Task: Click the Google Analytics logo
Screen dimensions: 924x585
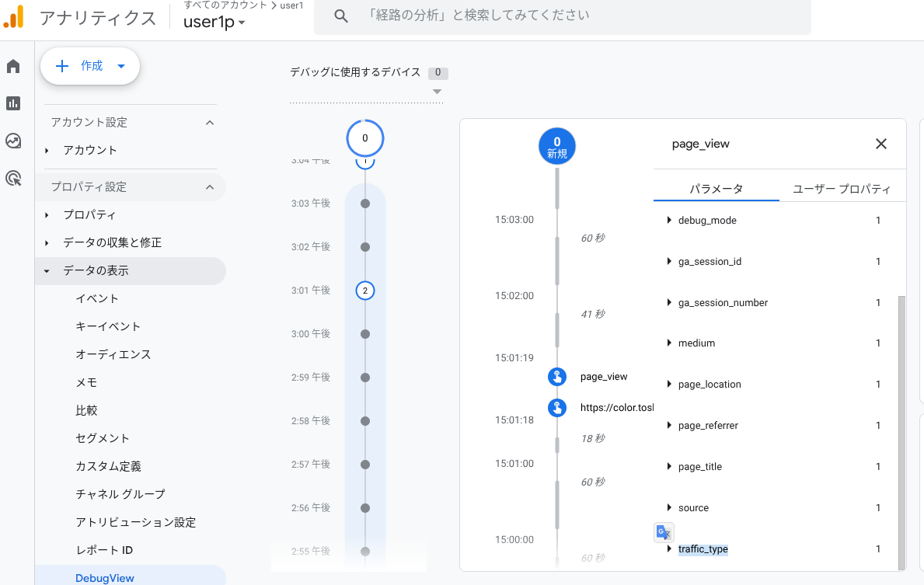Action: [x=14, y=16]
